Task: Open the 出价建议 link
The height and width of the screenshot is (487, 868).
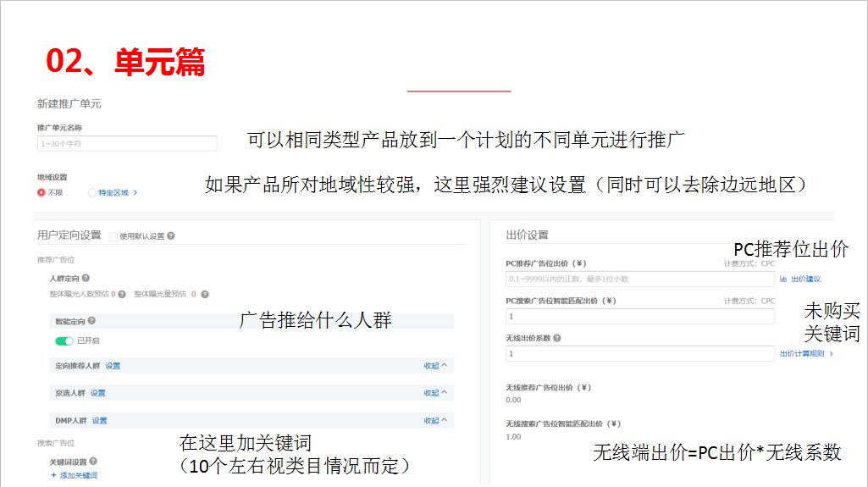Action: (x=806, y=279)
